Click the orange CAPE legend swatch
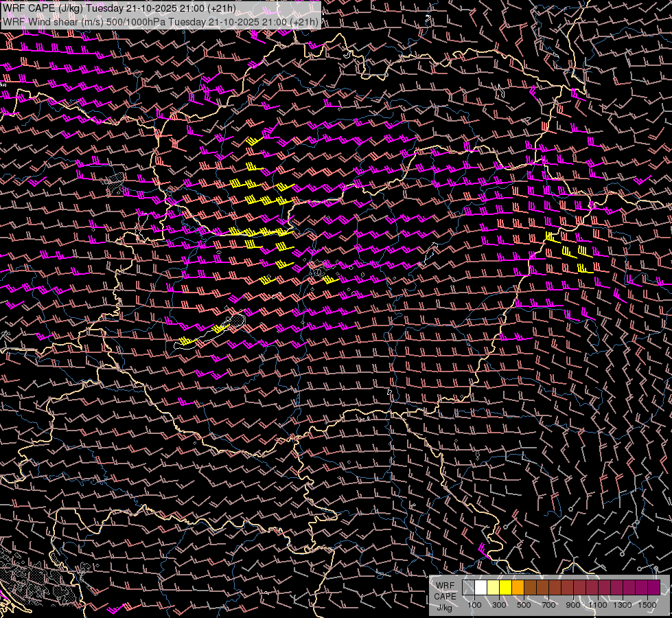 [518, 587]
